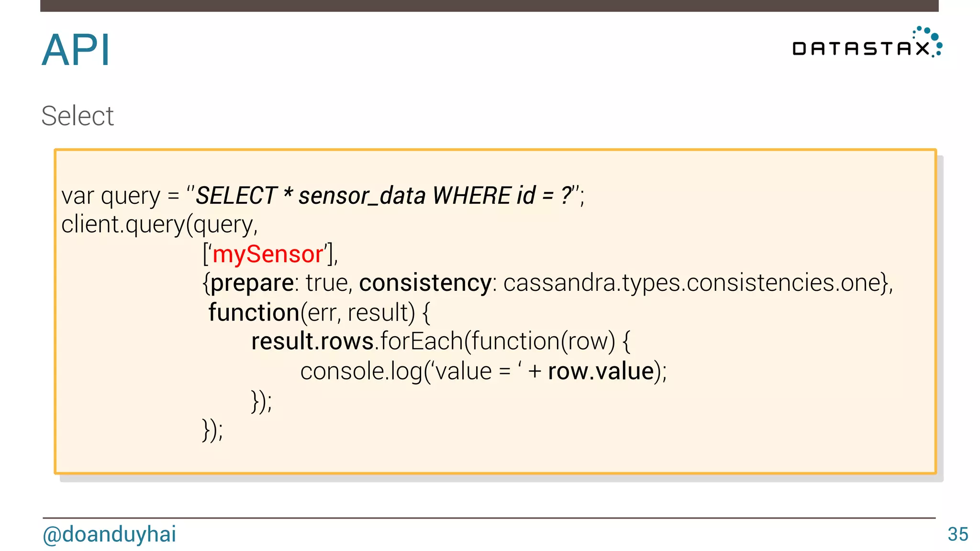Click the SELECT query string in italics

pyautogui.click(x=384, y=196)
